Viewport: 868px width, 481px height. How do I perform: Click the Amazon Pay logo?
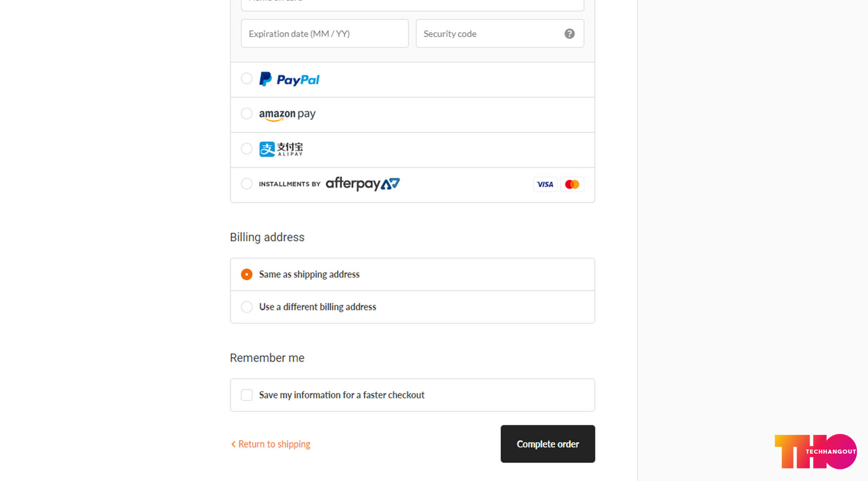point(287,114)
